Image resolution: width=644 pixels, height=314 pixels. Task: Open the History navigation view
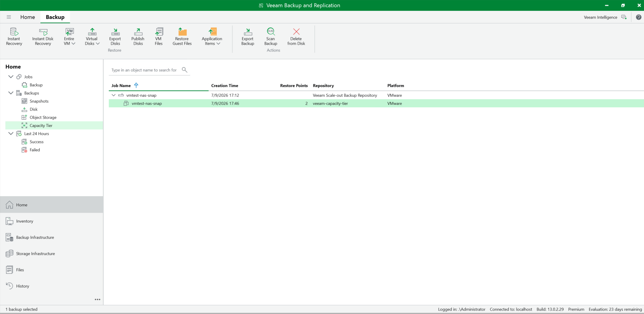tap(51, 286)
